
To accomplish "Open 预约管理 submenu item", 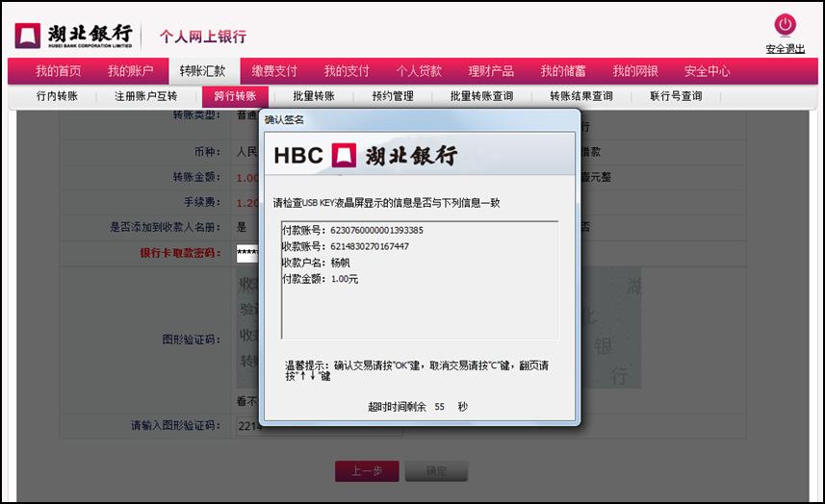I will 393,96.
